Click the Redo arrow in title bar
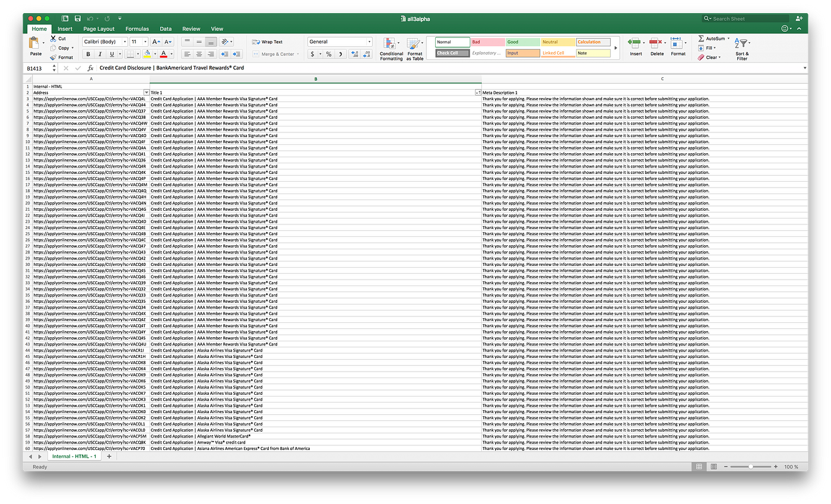 (x=107, y=19)
